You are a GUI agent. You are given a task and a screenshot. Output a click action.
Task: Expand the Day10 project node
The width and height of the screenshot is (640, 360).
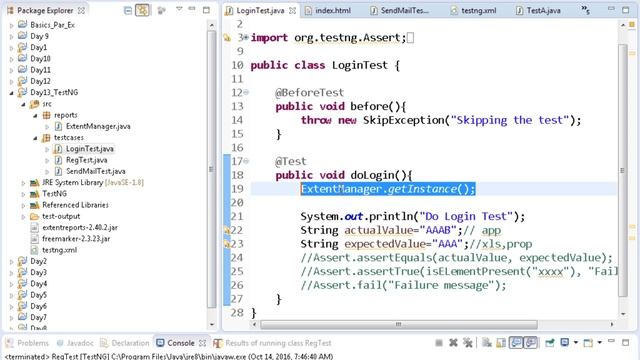tap(11, 59)
